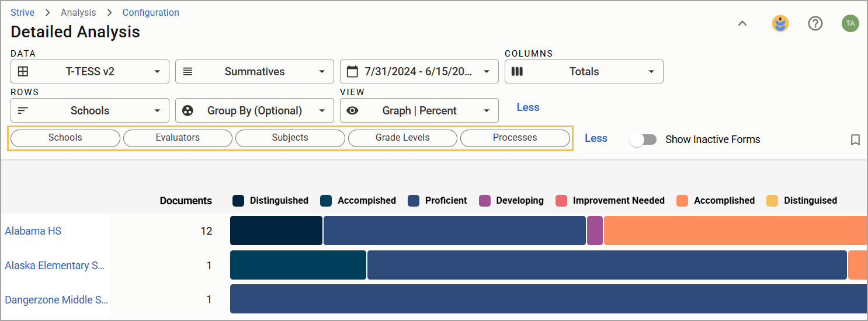This screenshot has height=321, width=868.
Task: Click Alaska Elementary teal bar segment
Action: [x=298, y=265]
